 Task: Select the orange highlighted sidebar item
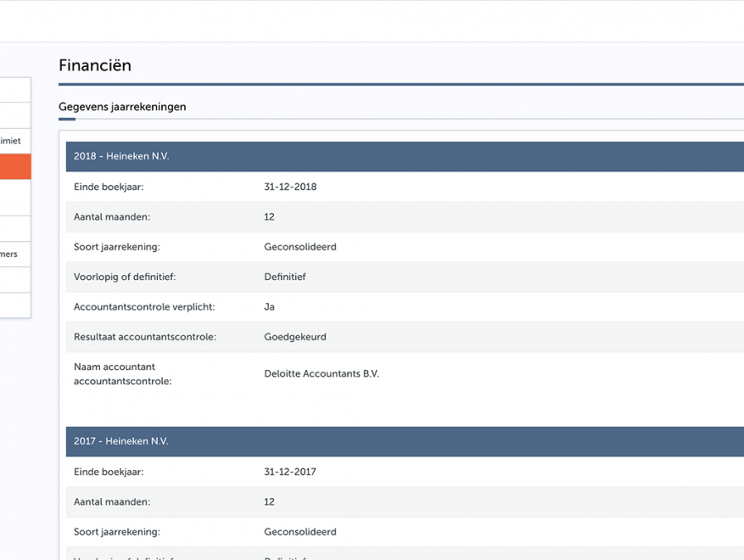15,167
